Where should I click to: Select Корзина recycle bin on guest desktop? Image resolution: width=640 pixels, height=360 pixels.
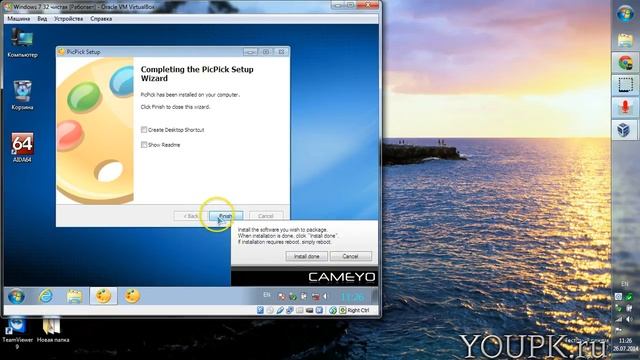(22, 95)
